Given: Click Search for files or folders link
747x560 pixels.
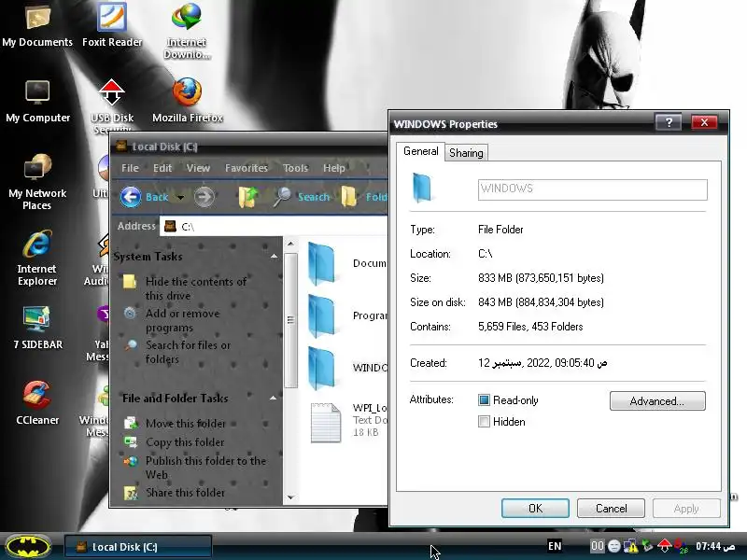Looking at the screenshot, I should tap(188, 352).
